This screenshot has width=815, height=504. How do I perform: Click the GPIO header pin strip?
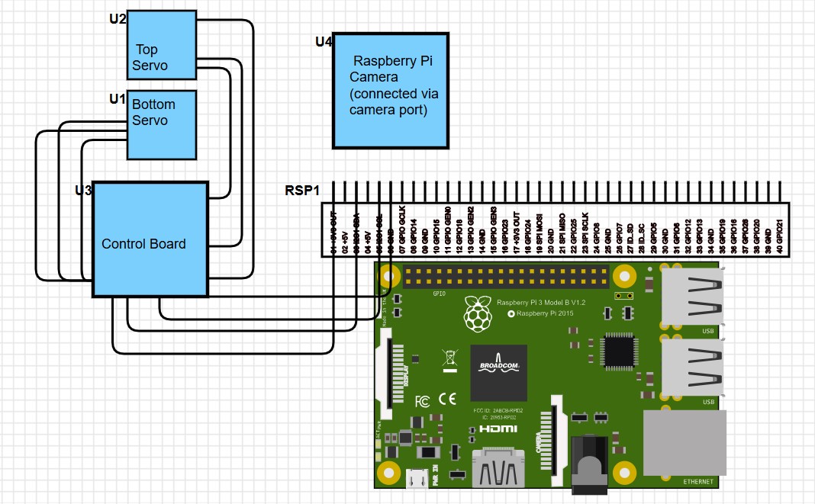[x=505, y=277]
